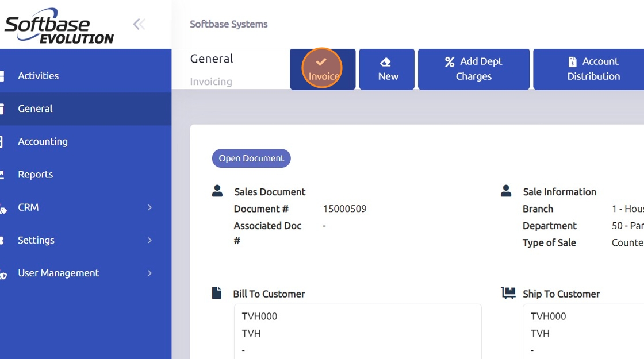Viewport: 644px width, 359px height.
Task: Open Account Distribution
Action: pyautogui.click(x=589, y=69)
